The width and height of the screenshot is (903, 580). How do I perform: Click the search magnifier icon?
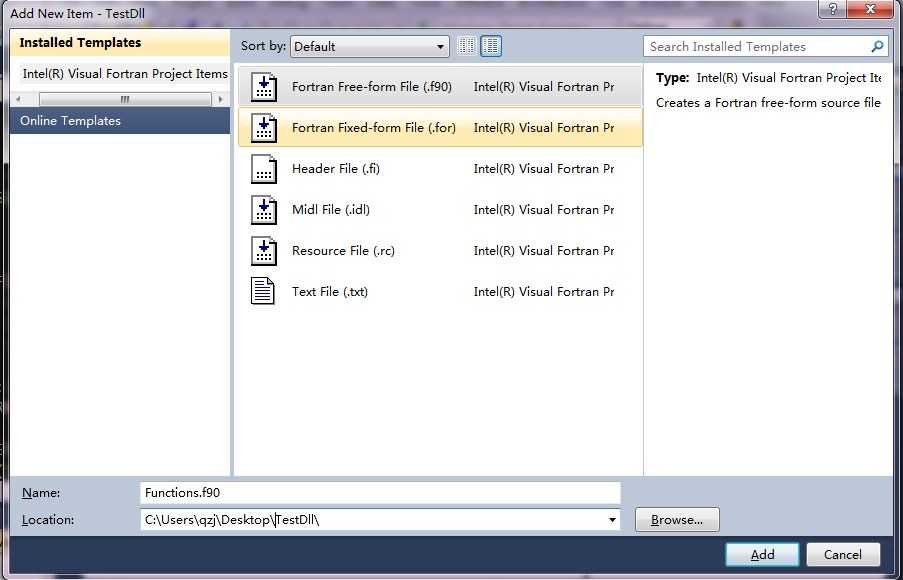[x=877, y=47]
